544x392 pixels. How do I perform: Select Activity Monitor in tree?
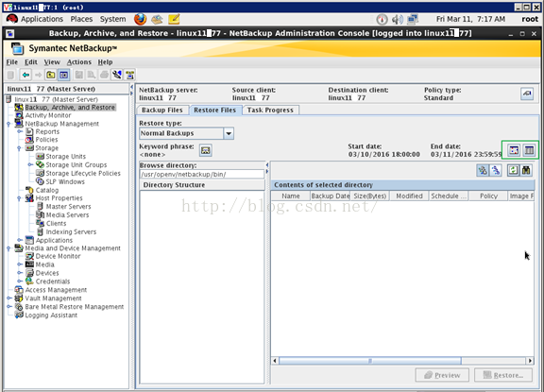(x=48, y=115)
